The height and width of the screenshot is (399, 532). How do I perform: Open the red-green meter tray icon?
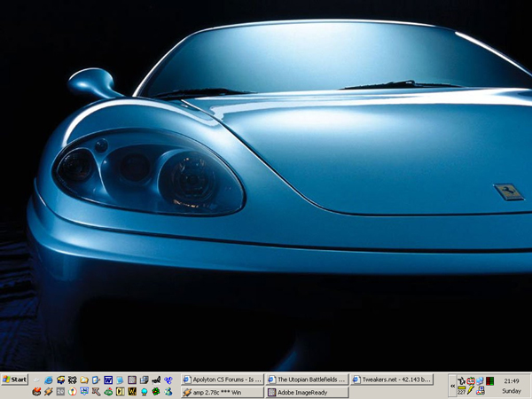coord(489,380)
